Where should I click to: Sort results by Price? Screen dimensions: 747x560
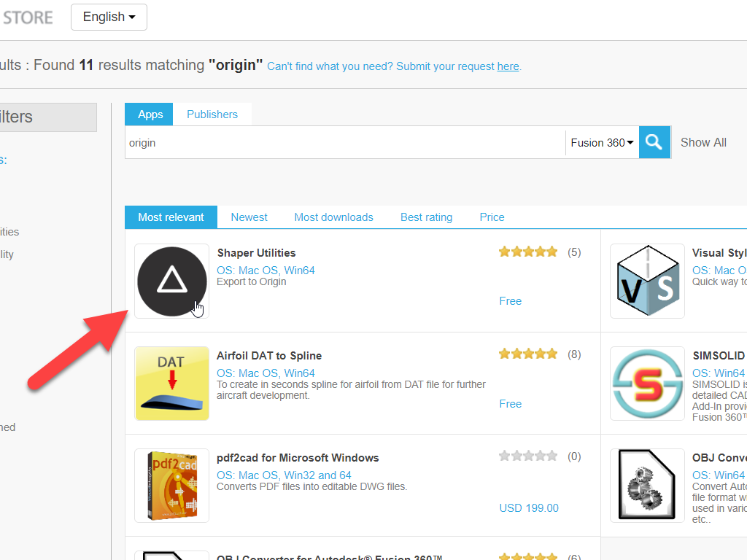tap(492, 217)
